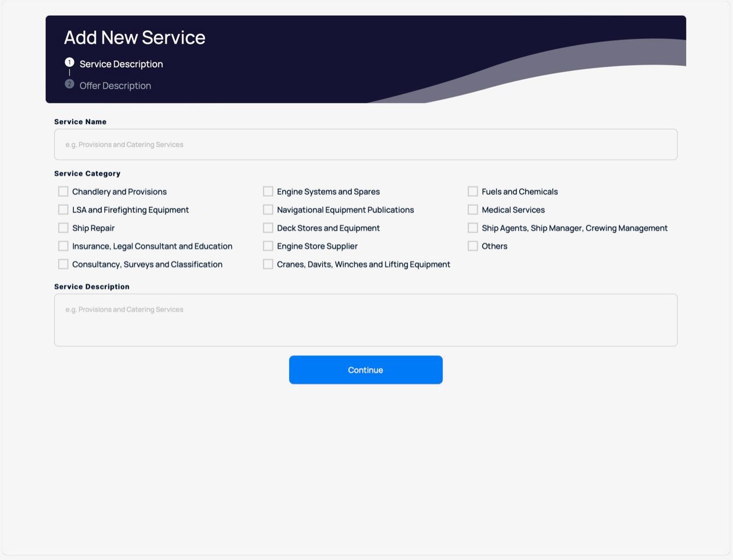Check the Deck Stores and Equipment checkbox
733x560 pixels.
click(268, 227)
